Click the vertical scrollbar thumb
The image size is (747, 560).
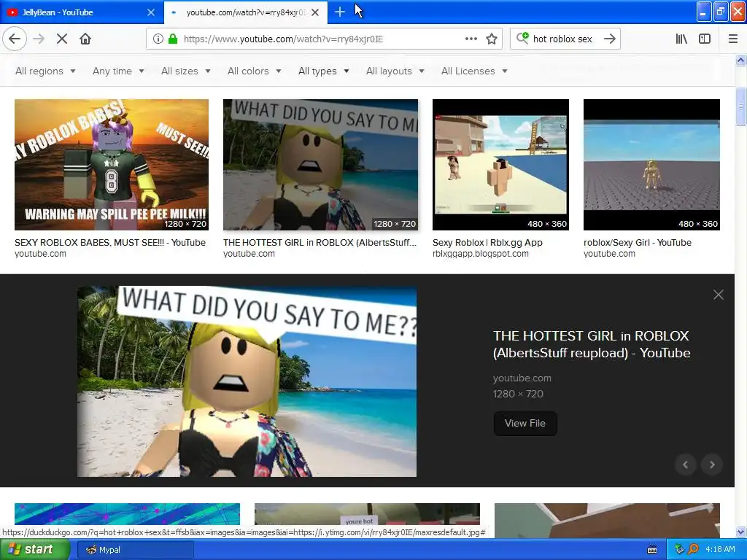[x=741, y=106]
